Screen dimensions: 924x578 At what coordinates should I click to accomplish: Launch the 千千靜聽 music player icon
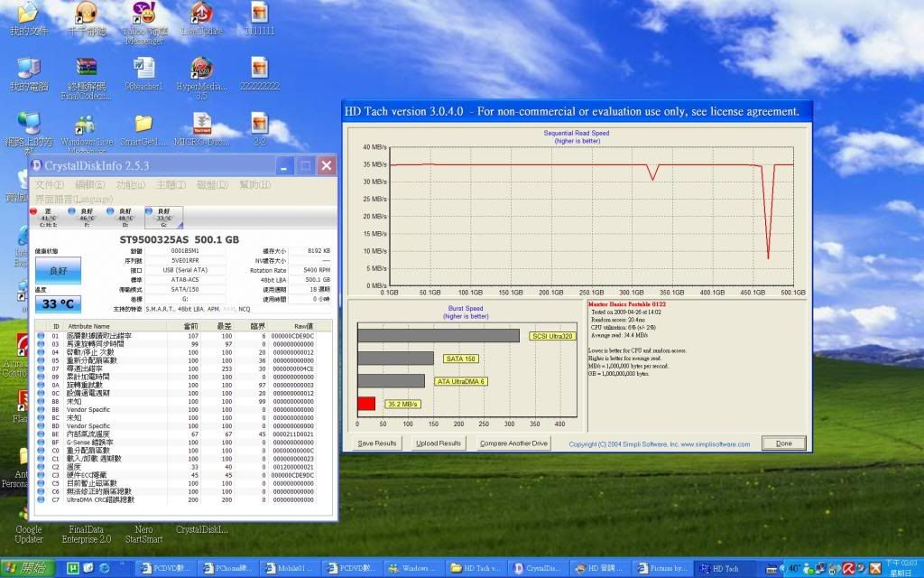point(87,18)
